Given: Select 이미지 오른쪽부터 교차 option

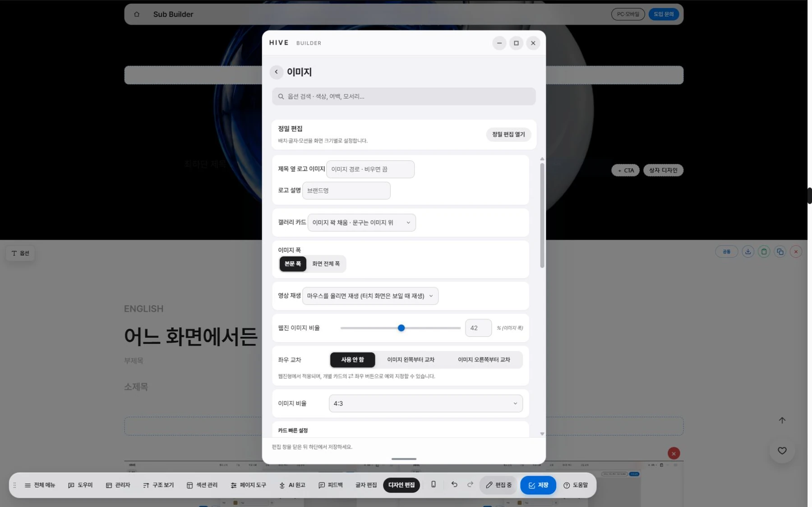Looking at the screenshot, I should click(484, 360).
